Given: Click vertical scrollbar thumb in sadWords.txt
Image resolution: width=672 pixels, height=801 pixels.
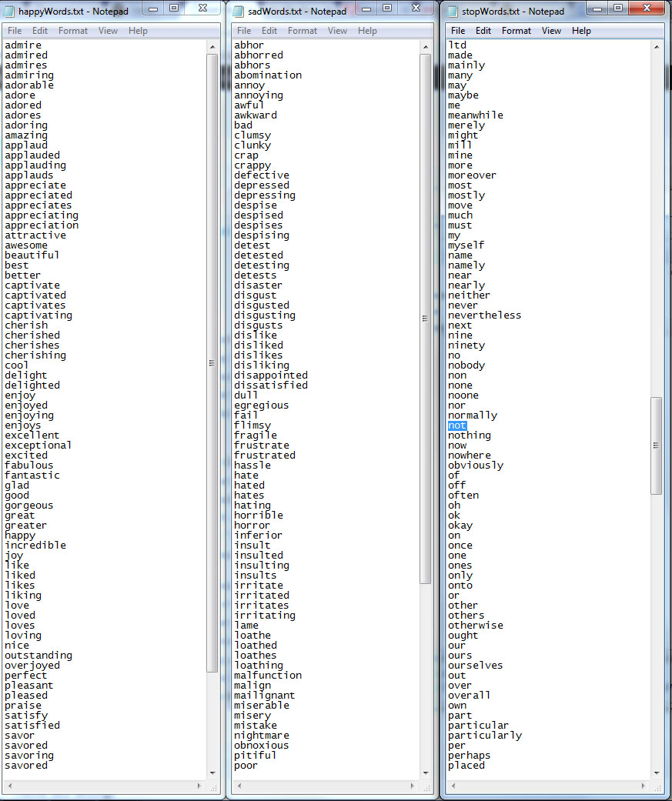Looking at the screenshot, I should click(426, 319).
